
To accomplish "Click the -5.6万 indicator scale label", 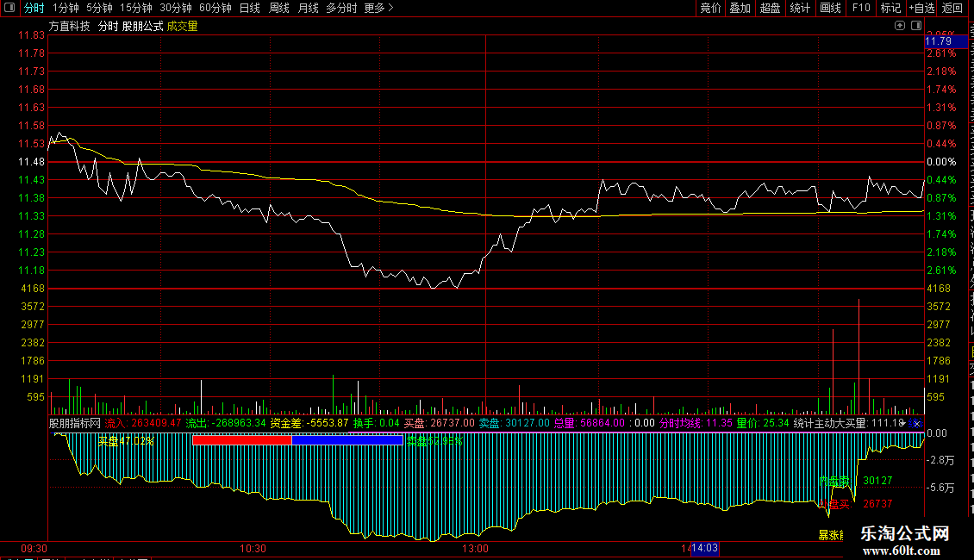I will tap(940, 488).
